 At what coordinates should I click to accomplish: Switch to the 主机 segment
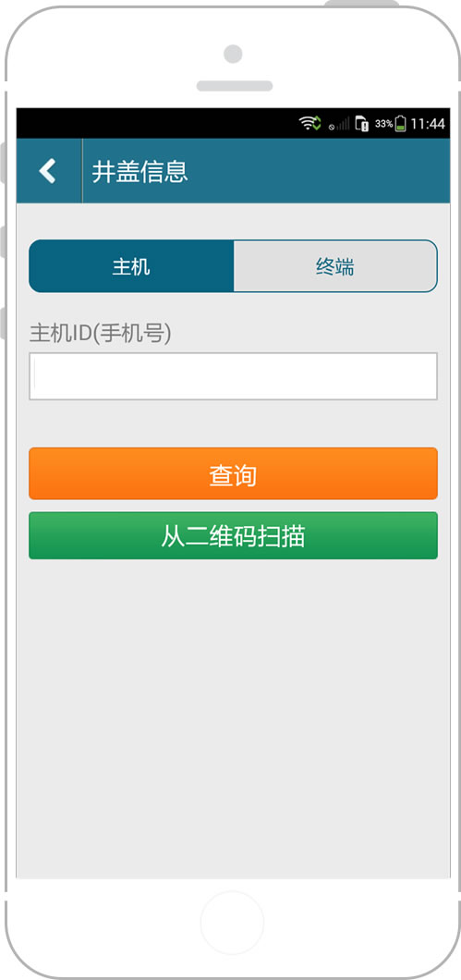point(131,266)
